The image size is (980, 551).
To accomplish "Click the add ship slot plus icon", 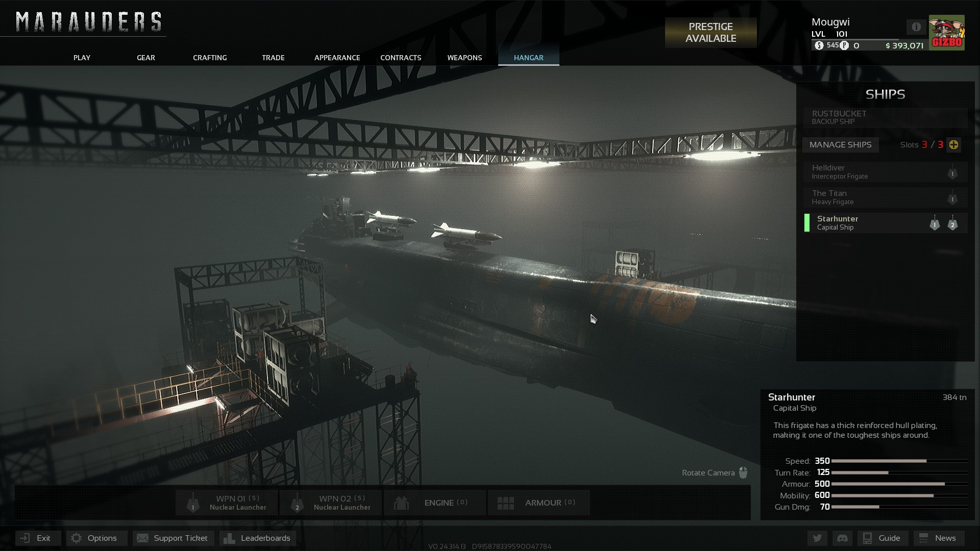I will coord(953,145).
